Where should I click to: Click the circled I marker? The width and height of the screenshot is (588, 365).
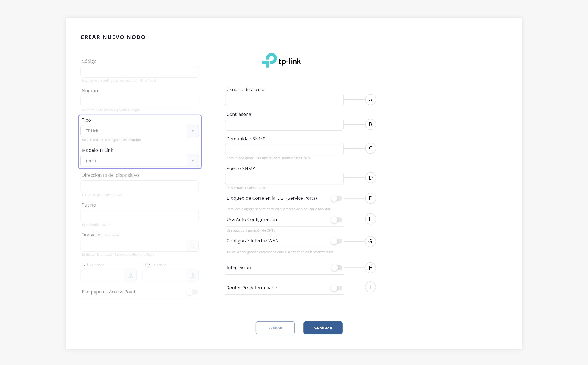370,287
